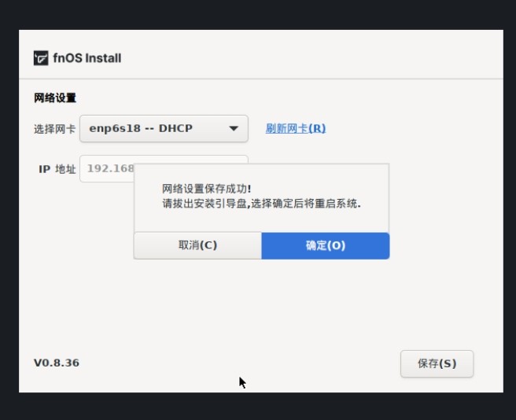
Task: Click the 请拔出安装引导盘 instruction line
Action: (x=262, y=204)
